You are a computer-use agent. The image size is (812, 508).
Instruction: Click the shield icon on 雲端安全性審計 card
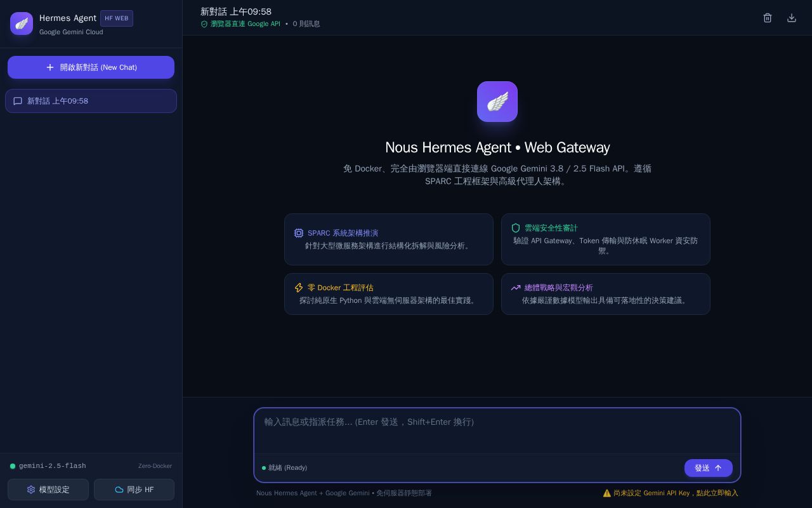pyautogui.click(x=516, y=228)
